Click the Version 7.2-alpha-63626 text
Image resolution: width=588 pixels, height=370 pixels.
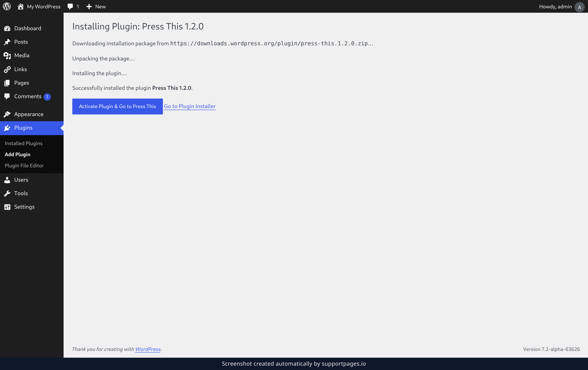(x=551, y=349)
